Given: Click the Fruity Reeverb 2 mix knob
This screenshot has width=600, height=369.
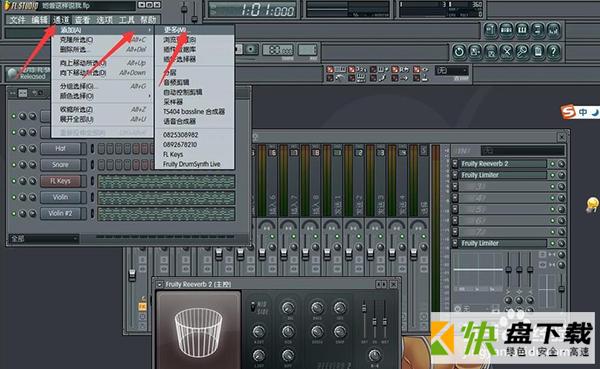Looking at the screenshot, I should (375, 356).
